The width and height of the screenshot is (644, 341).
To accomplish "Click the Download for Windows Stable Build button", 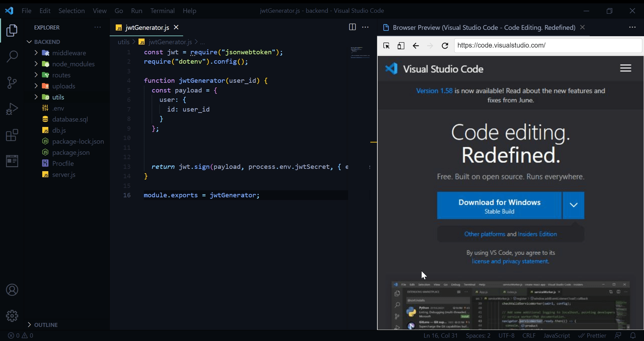I will [499, 205].
